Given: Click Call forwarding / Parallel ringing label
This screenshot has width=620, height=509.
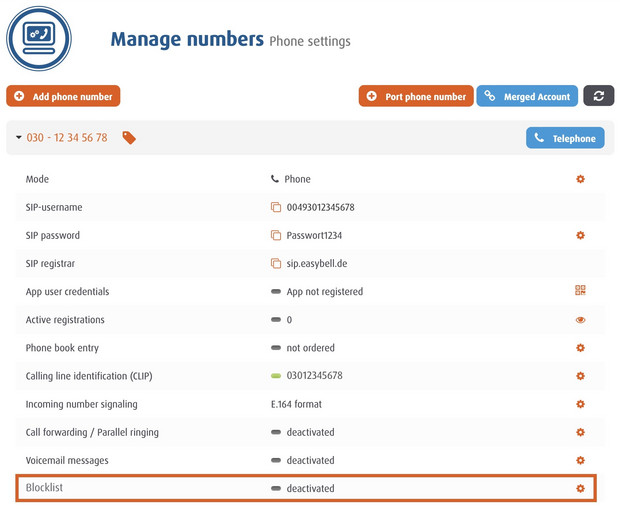Looking at the screenshot, I should 92,433.
